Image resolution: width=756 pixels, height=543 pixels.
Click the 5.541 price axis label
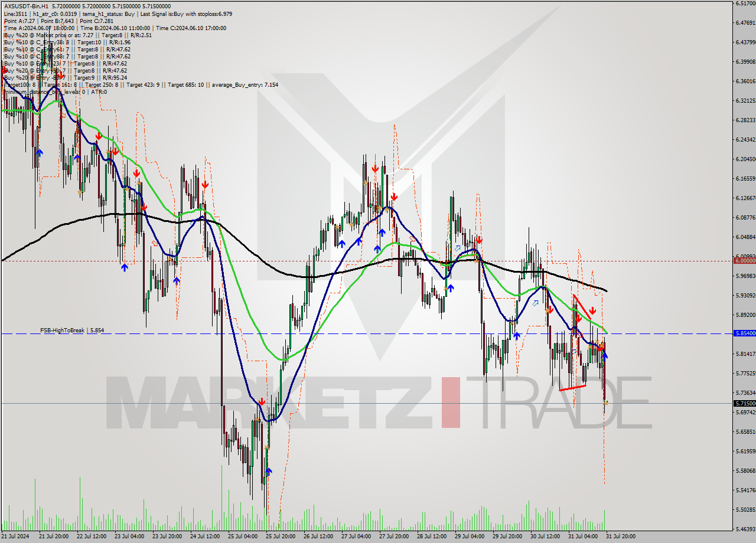(745, 490)
